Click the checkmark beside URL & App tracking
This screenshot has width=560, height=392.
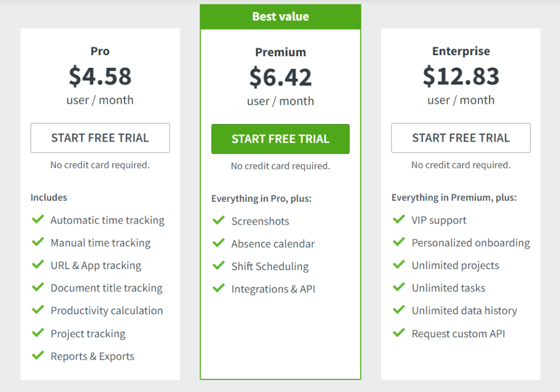38,265
